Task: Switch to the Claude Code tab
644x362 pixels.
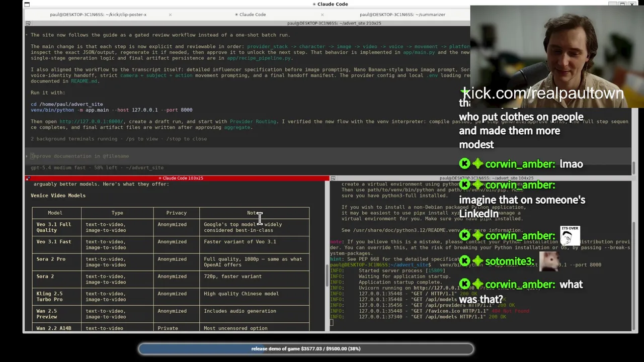Action: (x=251, y=15)
